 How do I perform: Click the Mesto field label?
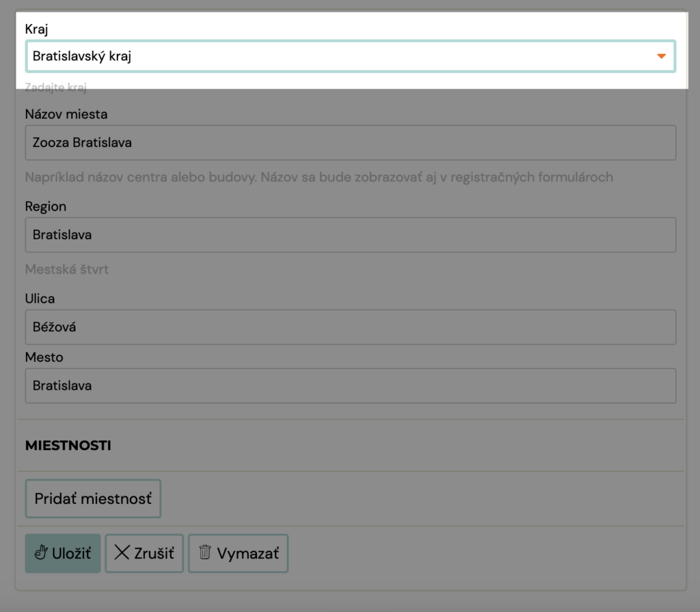click(x=44, y=358)
